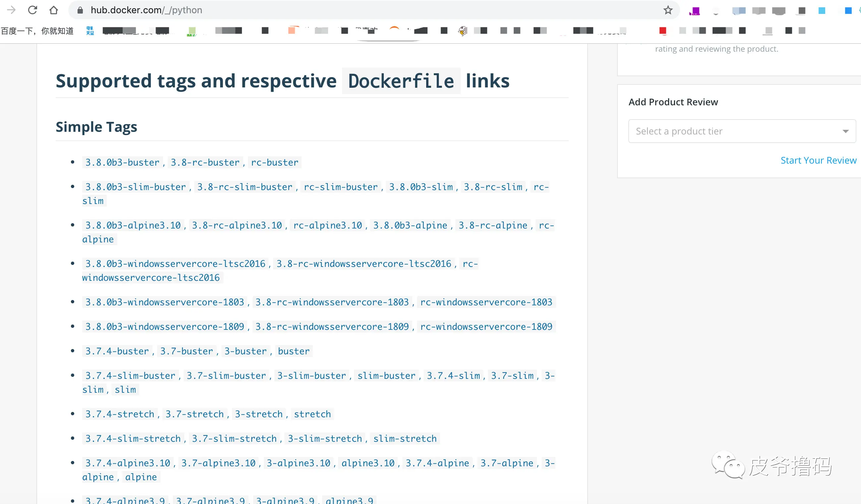The image size is (861, 504).
Task: Open 3.8-rc-windowsservercore-1803 Dockerfile
Action: coord(332,302)
